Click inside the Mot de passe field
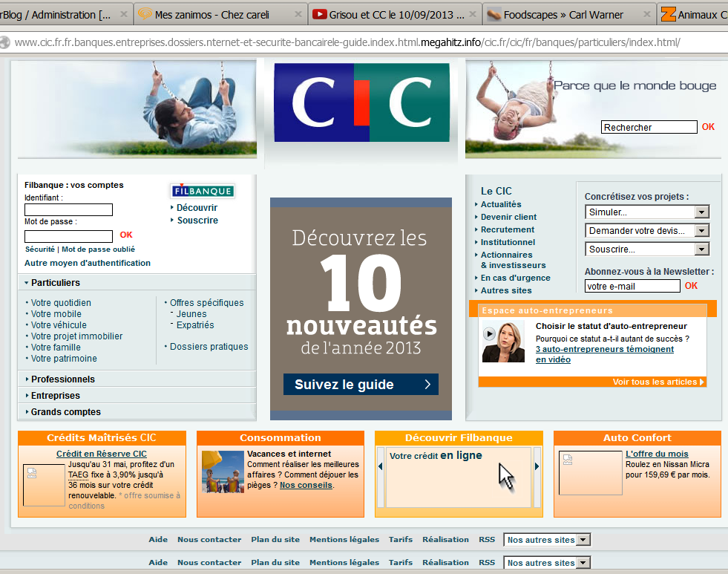The width and height of the screenshot is (728, 574). coord(69,236)
